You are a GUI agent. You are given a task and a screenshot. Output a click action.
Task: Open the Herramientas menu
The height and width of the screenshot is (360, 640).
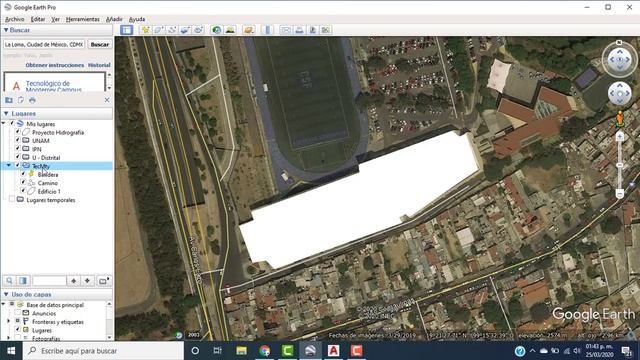tap(82, 19)
